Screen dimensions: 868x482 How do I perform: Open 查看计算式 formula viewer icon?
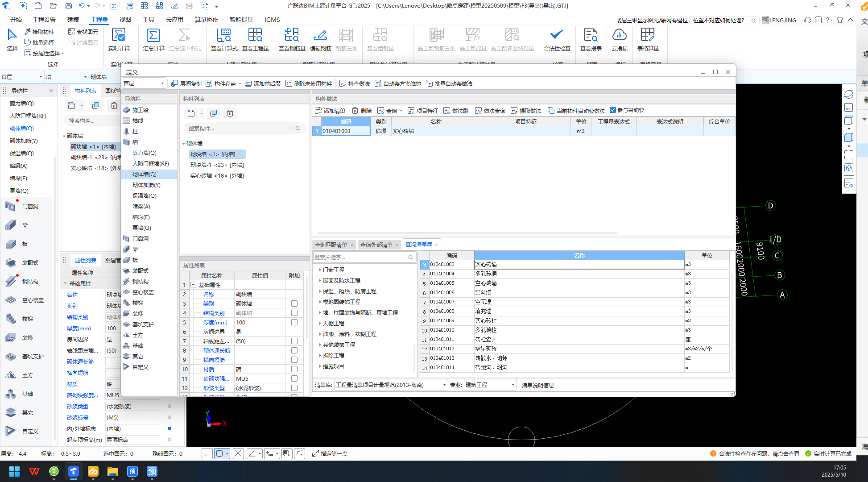tap(224, 39)
